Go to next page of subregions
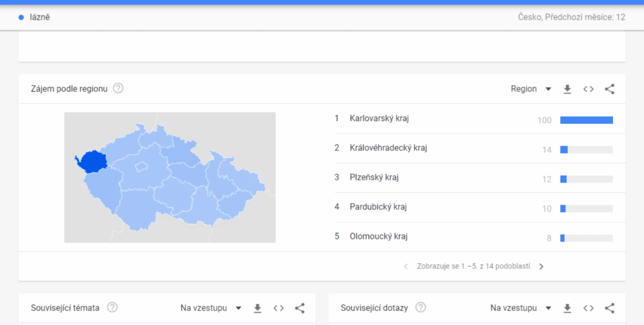 point(541,267)
